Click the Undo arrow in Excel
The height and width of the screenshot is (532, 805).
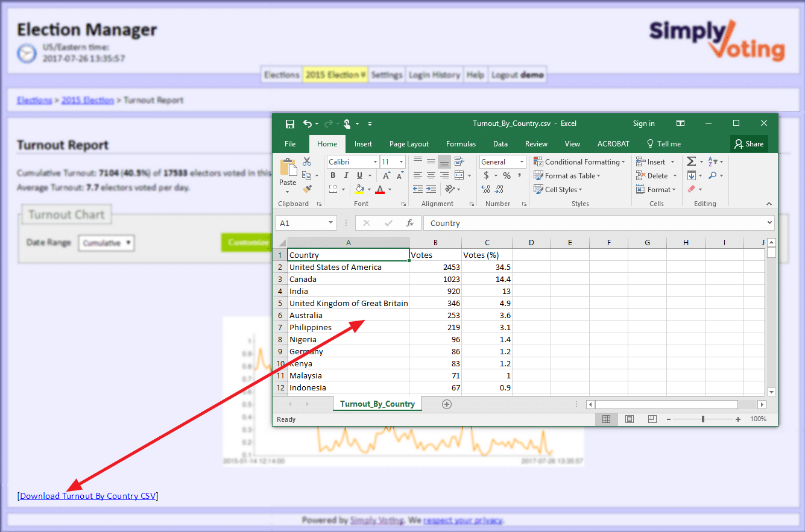pos(308,124)
